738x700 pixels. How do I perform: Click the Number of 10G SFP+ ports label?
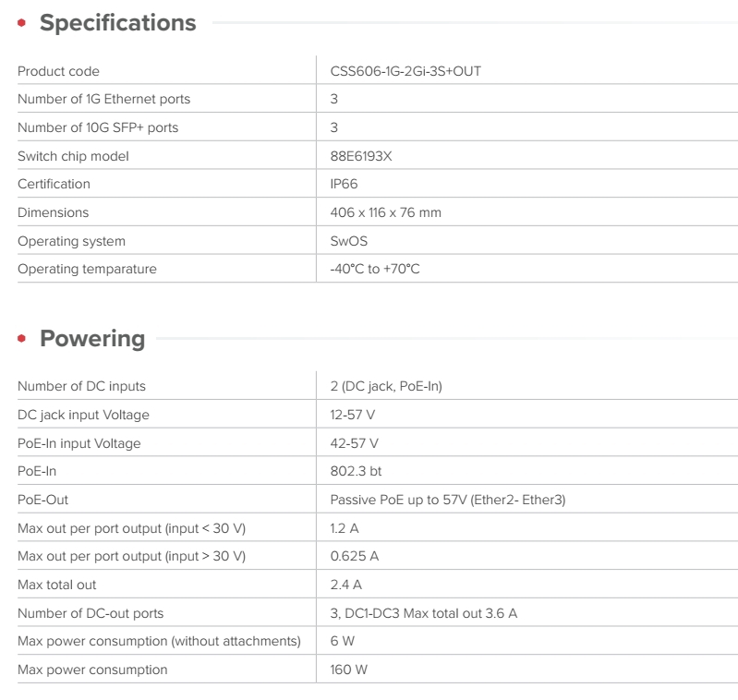pyautogui.click(x=98, y=127)
